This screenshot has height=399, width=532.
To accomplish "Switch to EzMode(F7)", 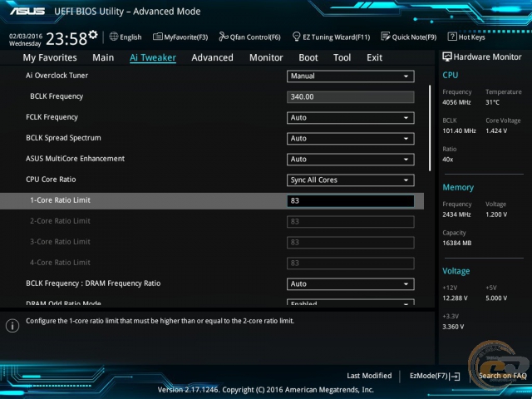I will tap(435, 376).
